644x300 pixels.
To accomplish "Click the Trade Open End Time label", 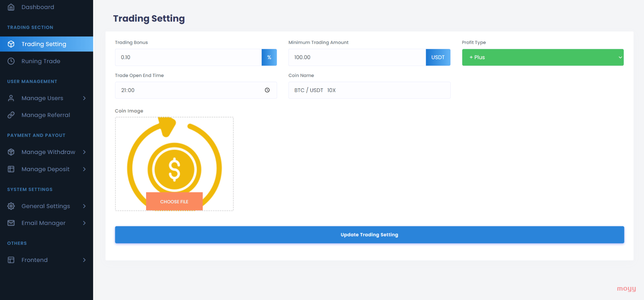I will click(x=139, y=75).
